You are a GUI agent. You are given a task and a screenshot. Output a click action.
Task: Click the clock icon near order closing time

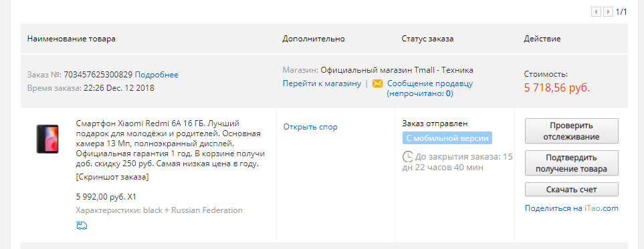(x=408, y=157)
